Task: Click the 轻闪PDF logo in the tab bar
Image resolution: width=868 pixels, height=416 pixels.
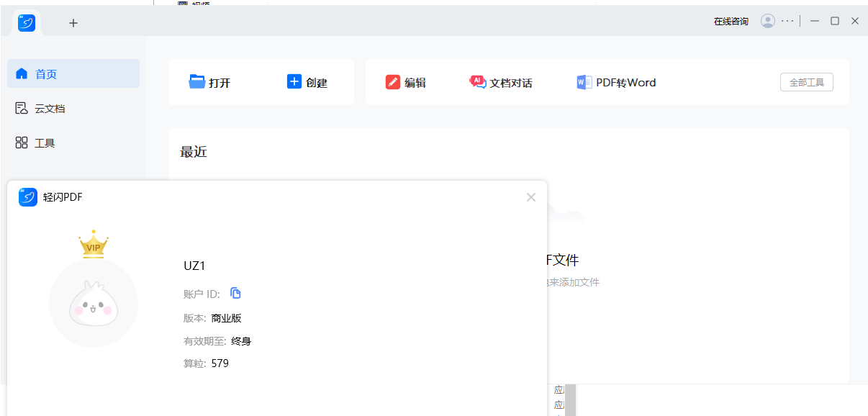Action: point(27,22)
